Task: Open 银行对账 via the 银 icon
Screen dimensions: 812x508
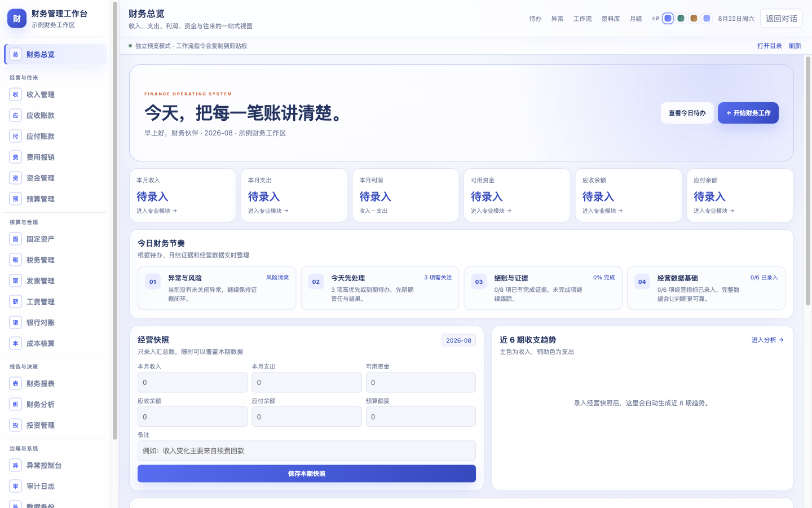Action: (15, 323)
